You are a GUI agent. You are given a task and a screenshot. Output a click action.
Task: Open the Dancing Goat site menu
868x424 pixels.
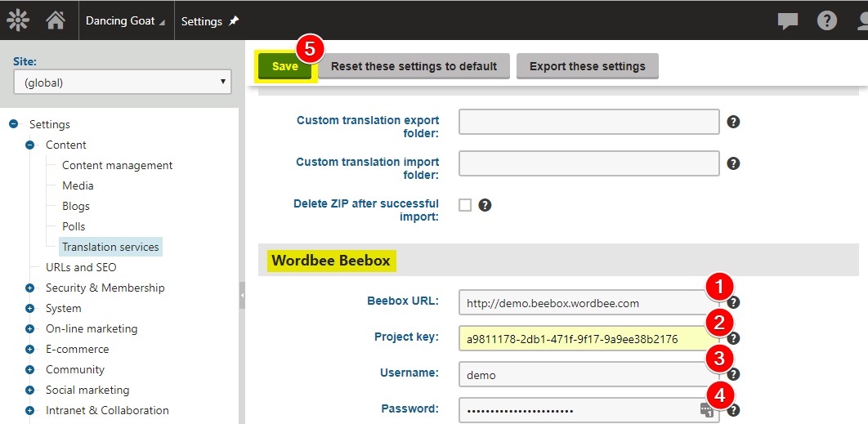point(125,21)
